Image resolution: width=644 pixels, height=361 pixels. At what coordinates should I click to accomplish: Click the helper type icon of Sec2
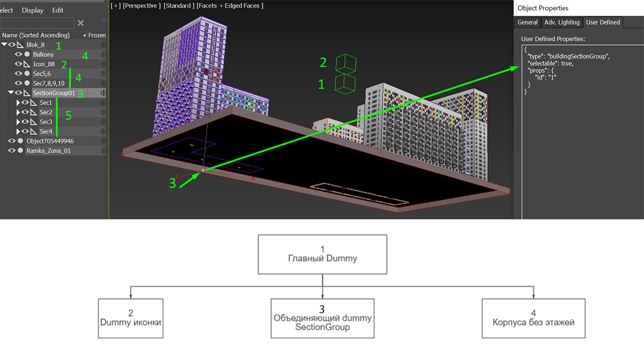pos(34,112)
